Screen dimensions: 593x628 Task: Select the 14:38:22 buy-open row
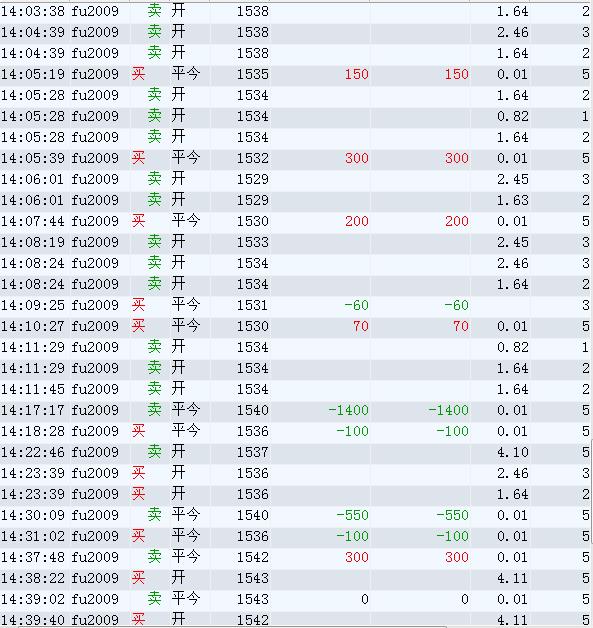pyautogui.click(x=296, y=578)
